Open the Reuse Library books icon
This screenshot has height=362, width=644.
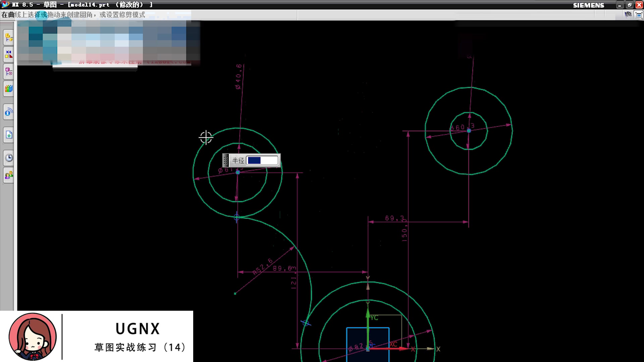[9, 89]
